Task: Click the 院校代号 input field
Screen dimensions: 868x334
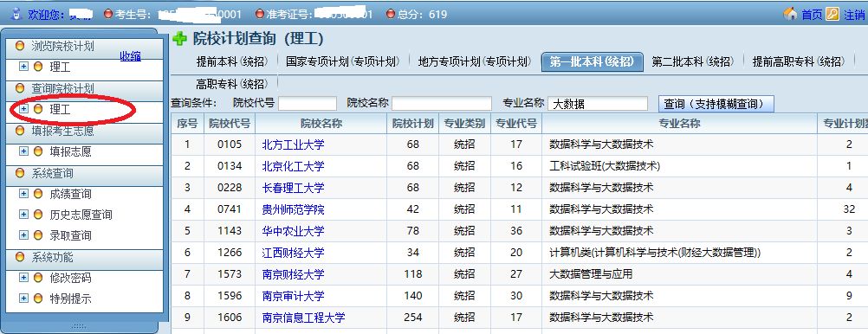Action: point(308,104)
